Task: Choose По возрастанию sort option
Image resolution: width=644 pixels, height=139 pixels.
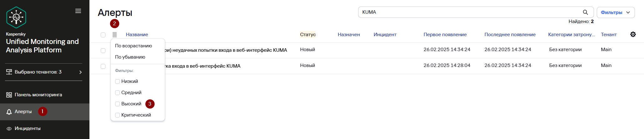Action: point(134,46)
